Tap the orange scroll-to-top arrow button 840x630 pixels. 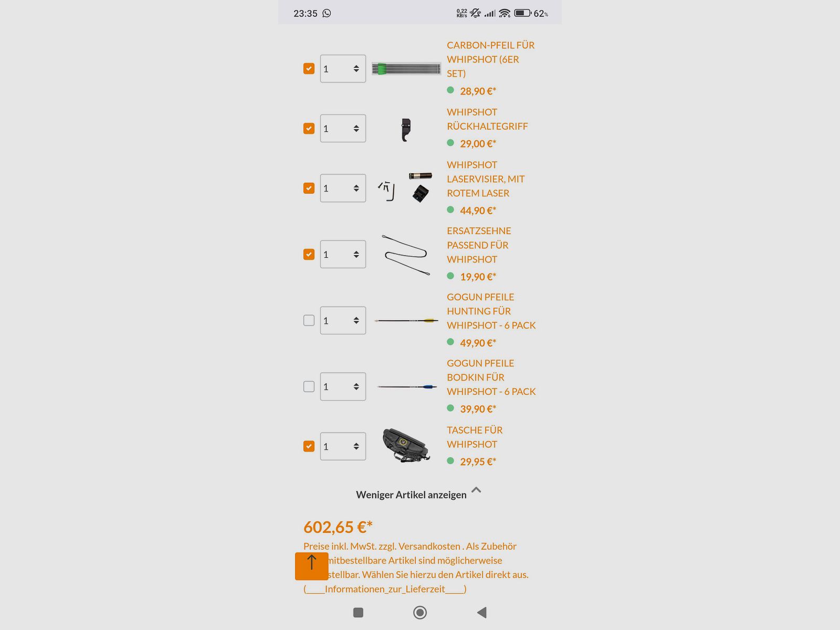coord(312,566)
